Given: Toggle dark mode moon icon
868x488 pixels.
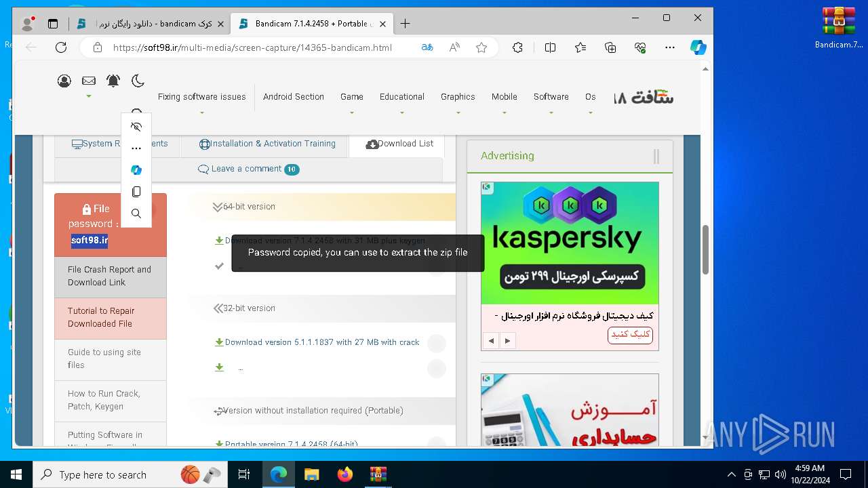Looking at the screenshot, I should [138, 81].
